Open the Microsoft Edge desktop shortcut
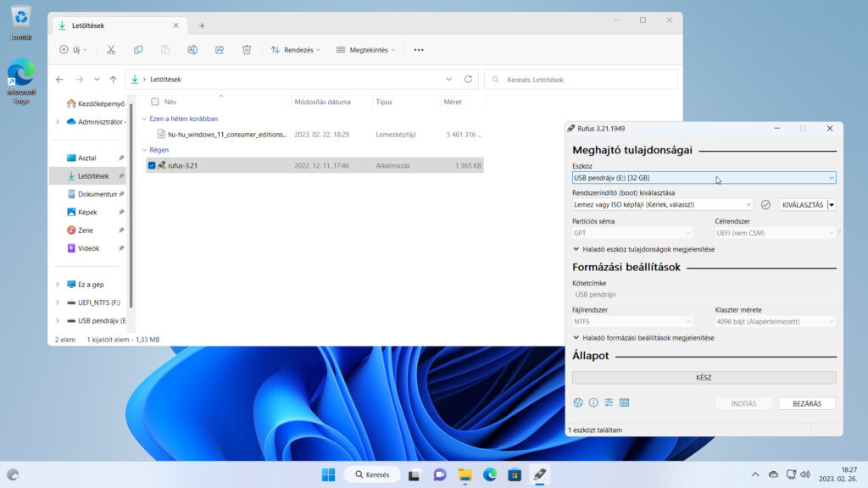This screenshot has height=488, width=868. (x=21, y=81)
